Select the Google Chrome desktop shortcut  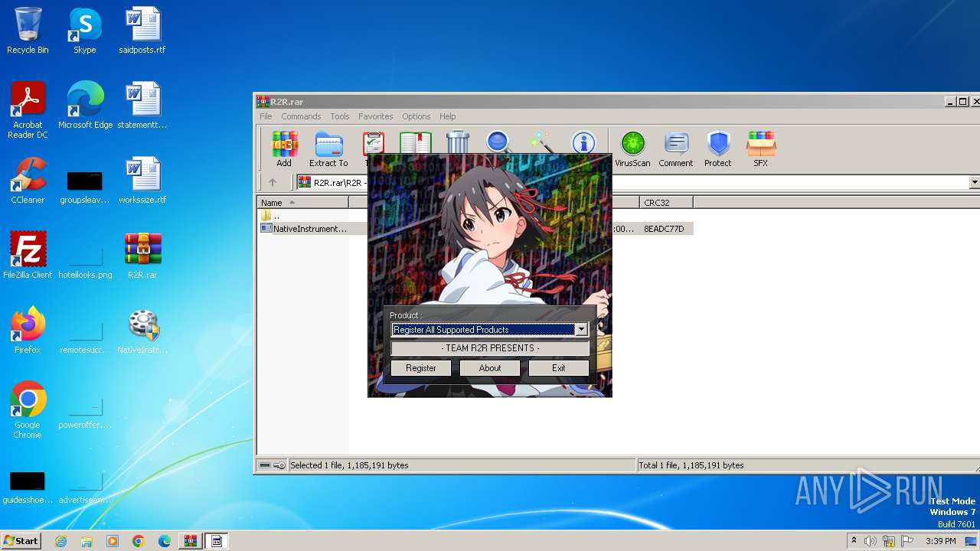coord(28,410)
